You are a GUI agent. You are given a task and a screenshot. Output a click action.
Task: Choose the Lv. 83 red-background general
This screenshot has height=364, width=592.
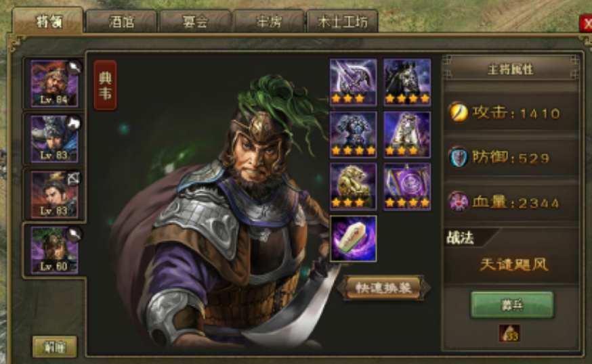click(54, 195)
